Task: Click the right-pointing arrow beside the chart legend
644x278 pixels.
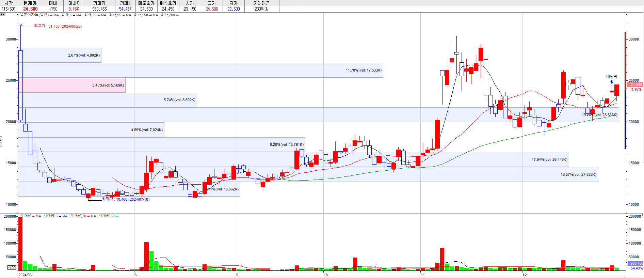Action: coord(4,15)
